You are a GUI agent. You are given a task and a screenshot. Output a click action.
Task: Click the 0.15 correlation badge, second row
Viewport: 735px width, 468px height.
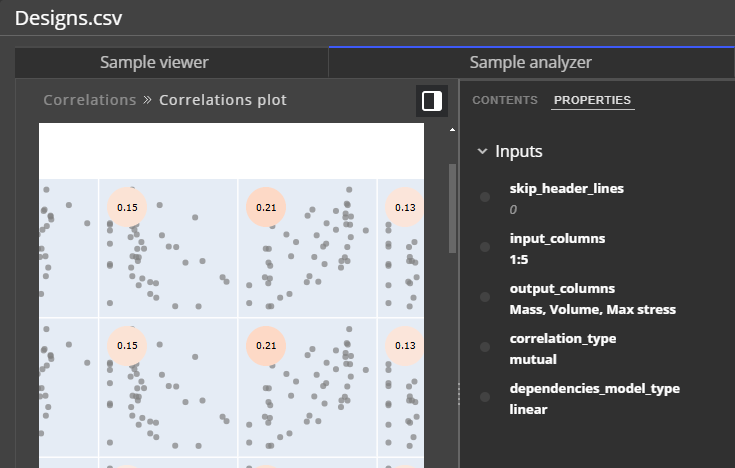coord(127,346)
